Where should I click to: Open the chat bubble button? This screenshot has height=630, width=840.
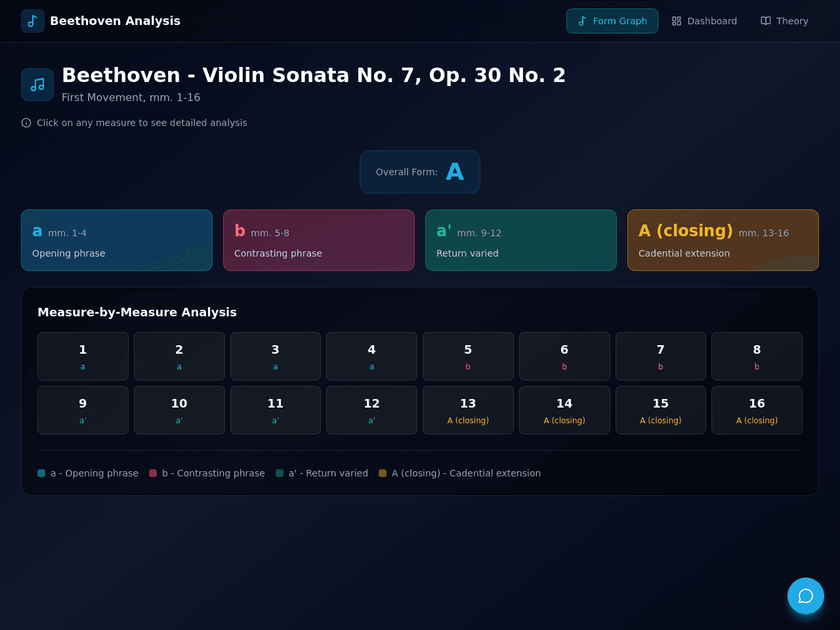(x=806, y=596)
